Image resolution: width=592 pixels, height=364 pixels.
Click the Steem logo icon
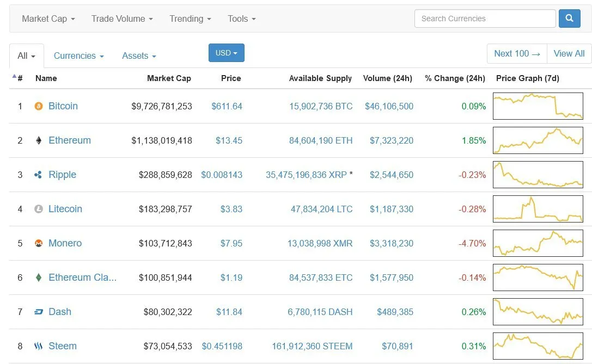click(x=38, y=346)
